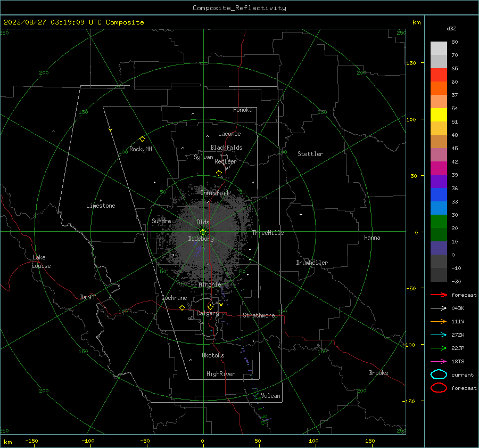Select the Olds label on map
The height and width of the screenshot is (448, 479).
point(203,222)
